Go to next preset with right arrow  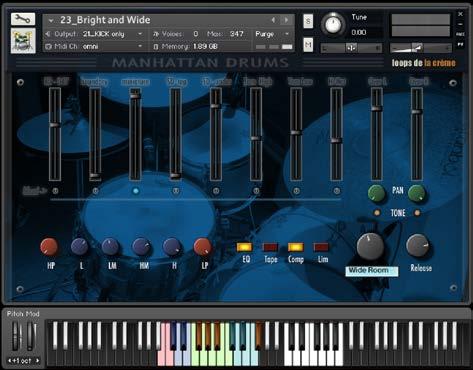[x=286, y=20]
